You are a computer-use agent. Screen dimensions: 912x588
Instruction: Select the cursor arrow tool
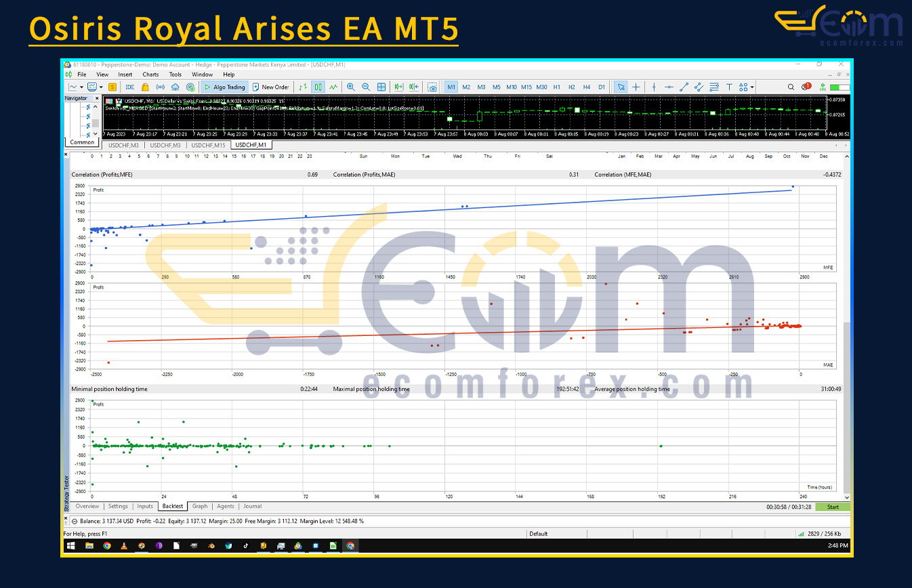click(621, 87)
